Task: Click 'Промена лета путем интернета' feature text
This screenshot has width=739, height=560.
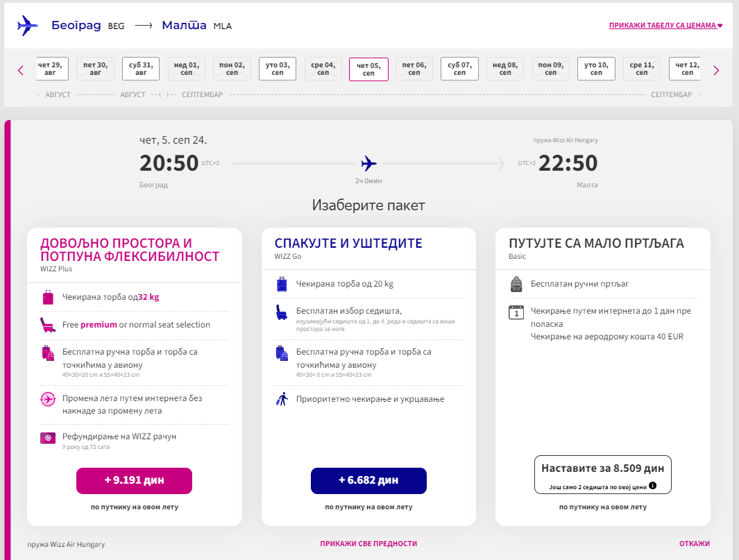Action: point(132,405)
